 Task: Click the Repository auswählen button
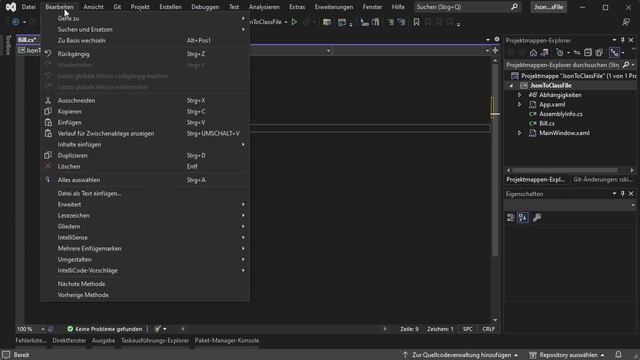point(567,355)
